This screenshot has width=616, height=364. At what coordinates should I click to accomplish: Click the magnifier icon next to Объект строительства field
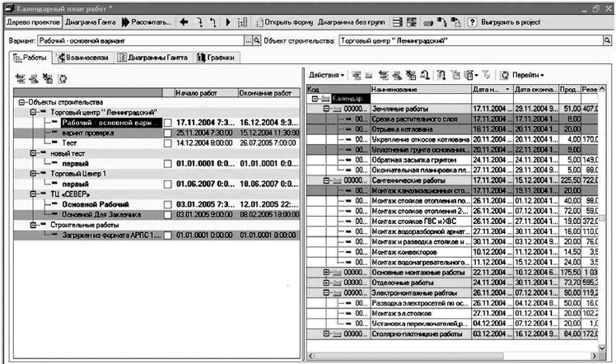[x=609, y=40]
